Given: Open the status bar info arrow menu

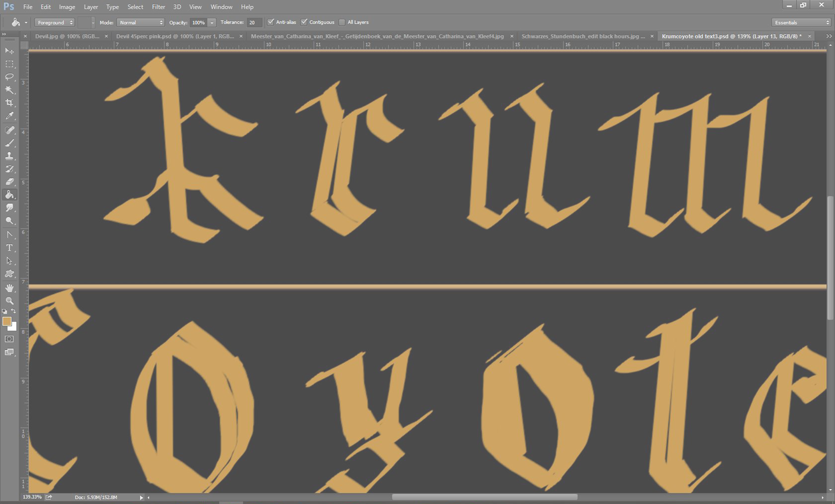Looking at the screenshot, I should pyautogui.click(x=141, y=497).
